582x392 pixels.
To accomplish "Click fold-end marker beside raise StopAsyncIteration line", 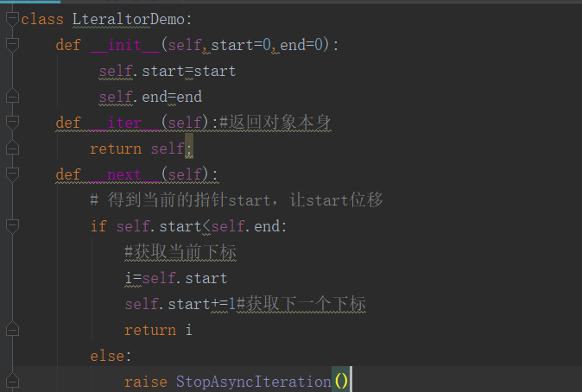I will [11, 381].
